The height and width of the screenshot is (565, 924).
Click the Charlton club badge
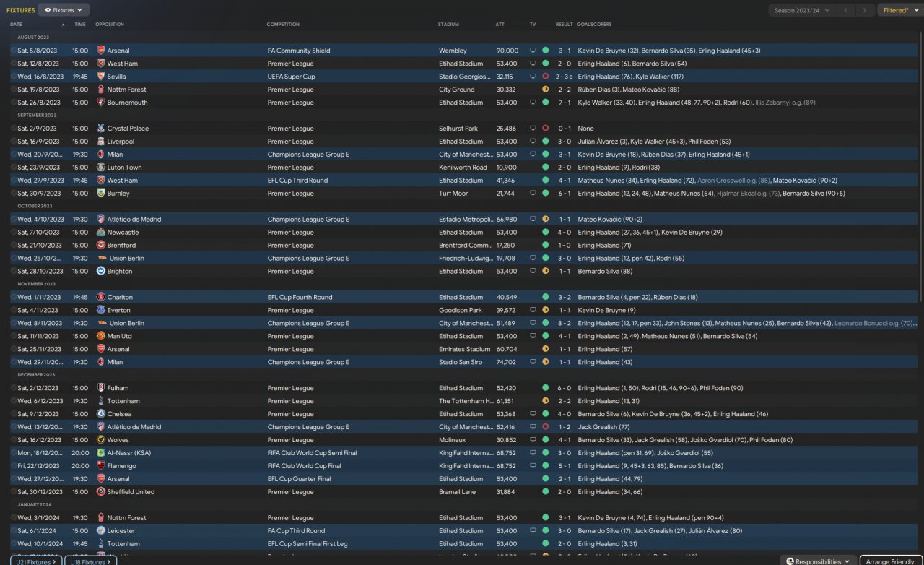tap(101, 298)
